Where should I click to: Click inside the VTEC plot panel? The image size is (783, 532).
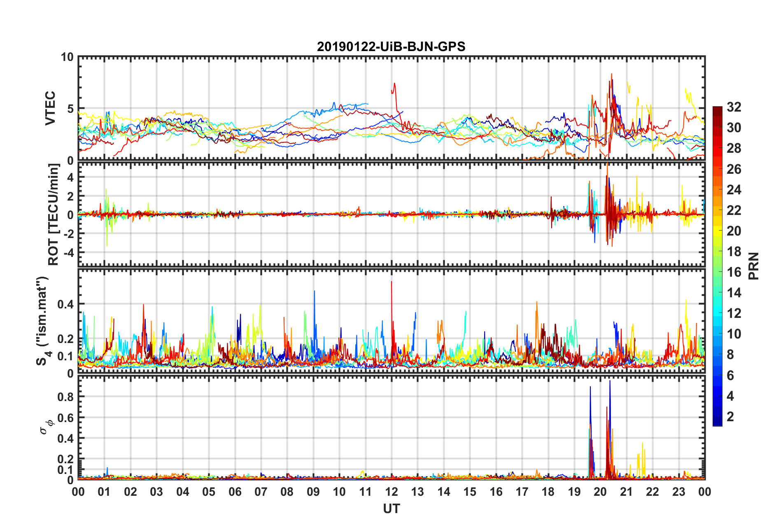tap(391, 108)
